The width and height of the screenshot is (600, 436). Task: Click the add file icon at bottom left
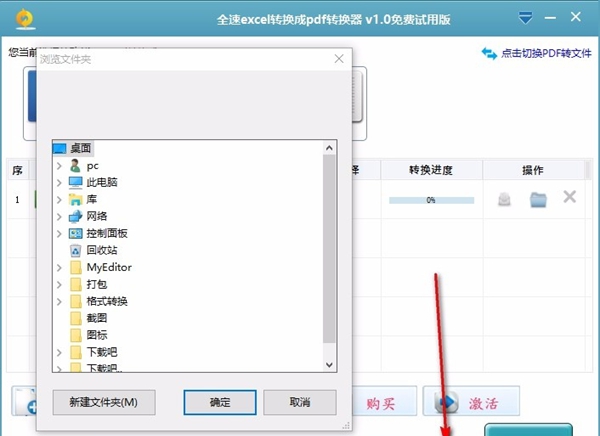(x=26, y=401)
